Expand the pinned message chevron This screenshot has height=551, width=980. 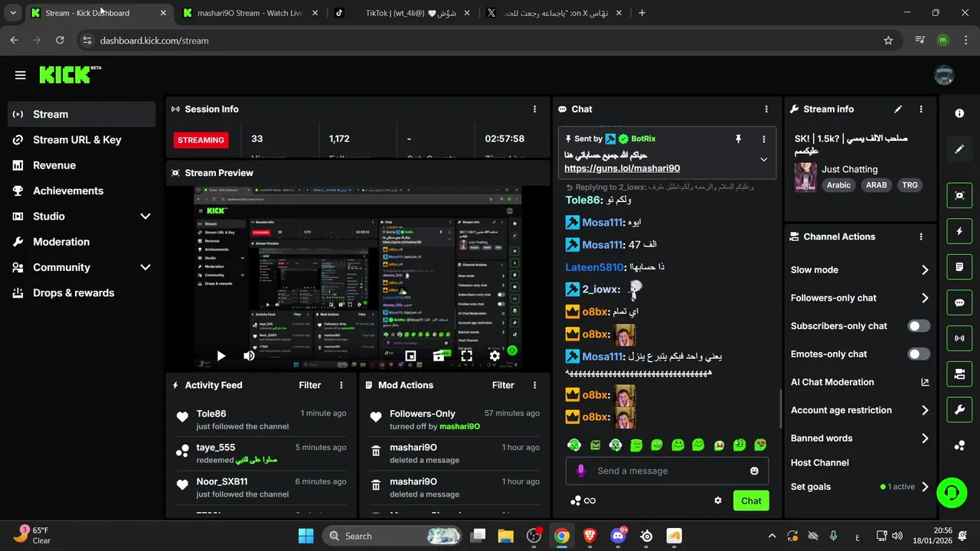(763, 160)
